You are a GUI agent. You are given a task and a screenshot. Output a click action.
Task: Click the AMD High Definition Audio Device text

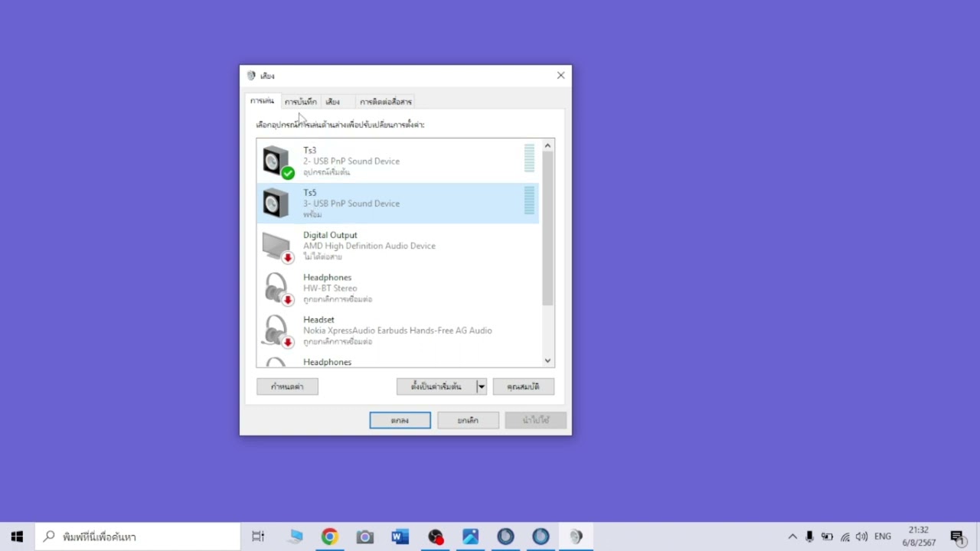(369, 246)
